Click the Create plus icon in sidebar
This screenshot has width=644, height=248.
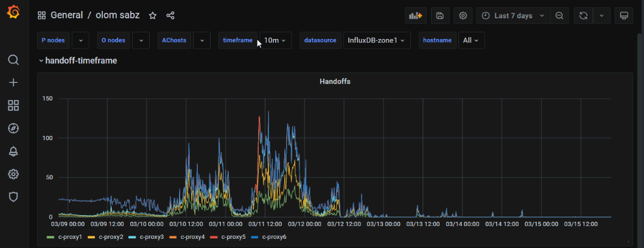(13, 83)
